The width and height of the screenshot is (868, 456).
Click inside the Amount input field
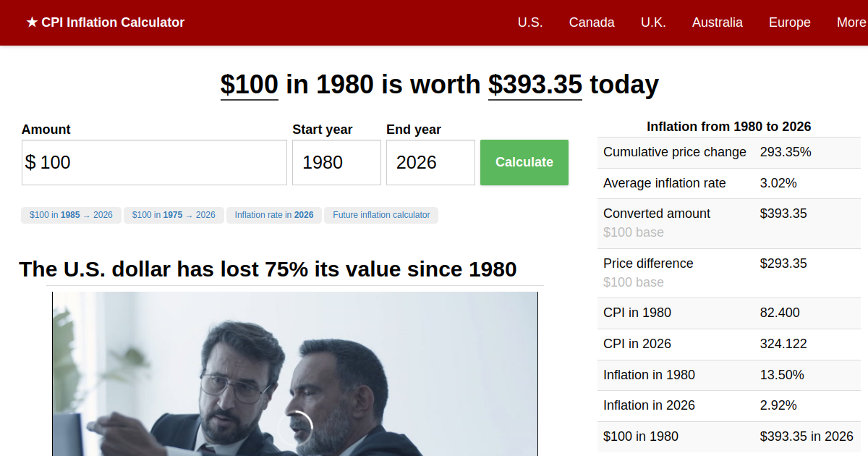tap(154, 162)
